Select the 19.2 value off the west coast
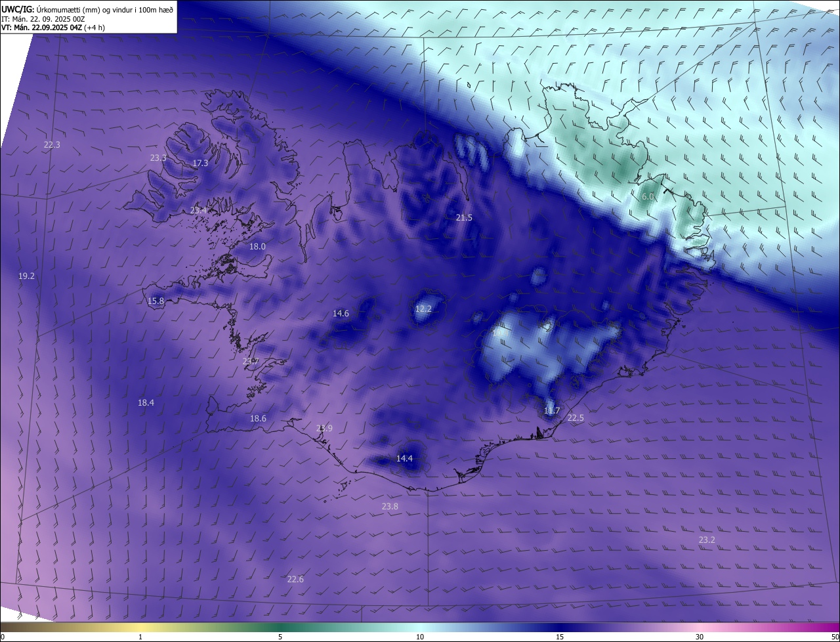 26,276
